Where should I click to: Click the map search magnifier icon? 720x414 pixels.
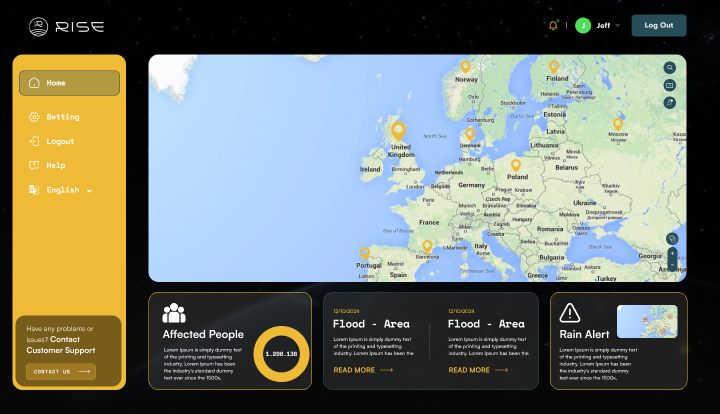[x=670, y=68]
